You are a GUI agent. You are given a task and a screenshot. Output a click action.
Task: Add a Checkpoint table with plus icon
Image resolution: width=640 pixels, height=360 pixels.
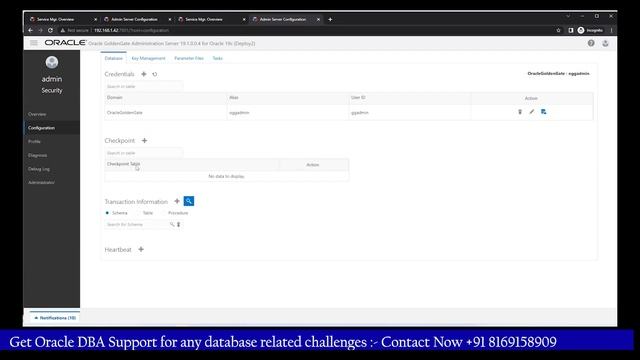(144, 140)
